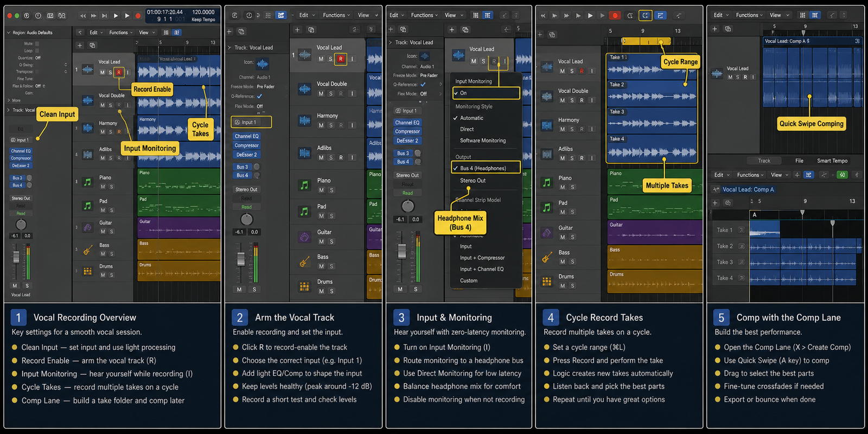Click the rewind double-arrow button in panel 1 transport
Image resolution: width=868 pixels, height=434 pixels.
pyautogui.click(x=83, y=16)
